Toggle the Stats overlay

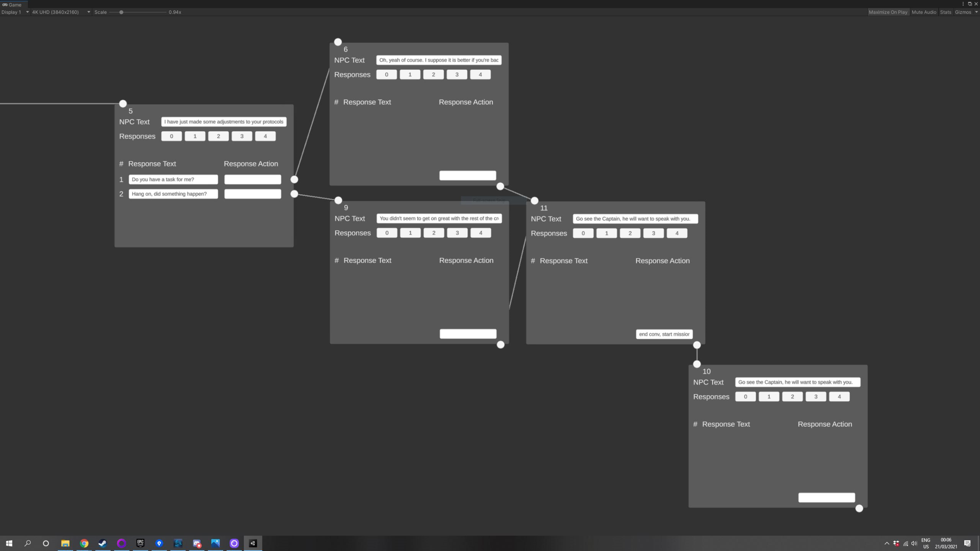point(945,12)
